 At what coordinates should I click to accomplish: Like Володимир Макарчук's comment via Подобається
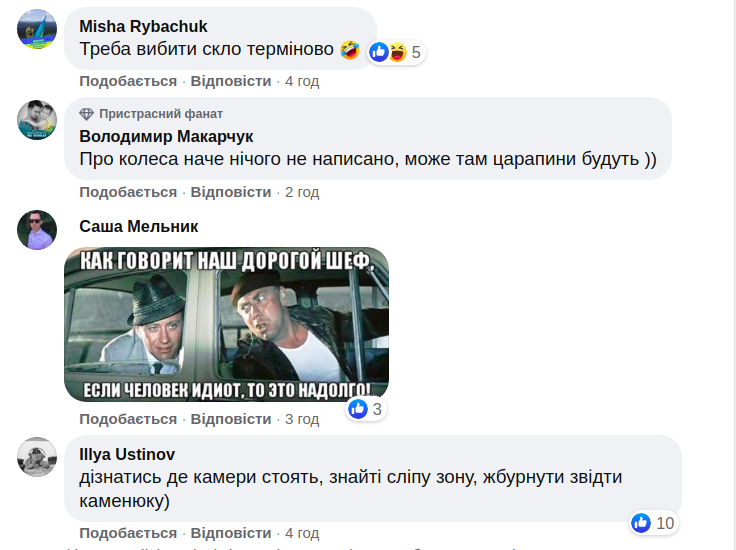click(x=128, y=191)
